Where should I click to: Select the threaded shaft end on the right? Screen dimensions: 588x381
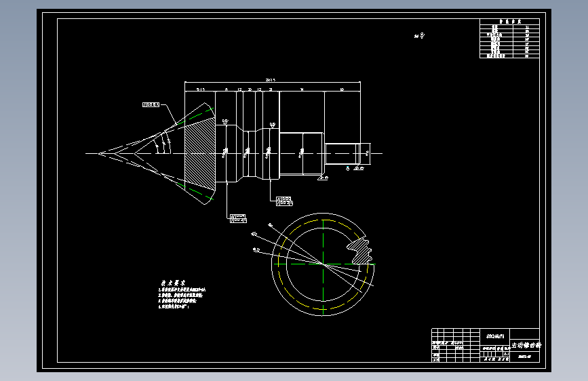tap(342, 154)
